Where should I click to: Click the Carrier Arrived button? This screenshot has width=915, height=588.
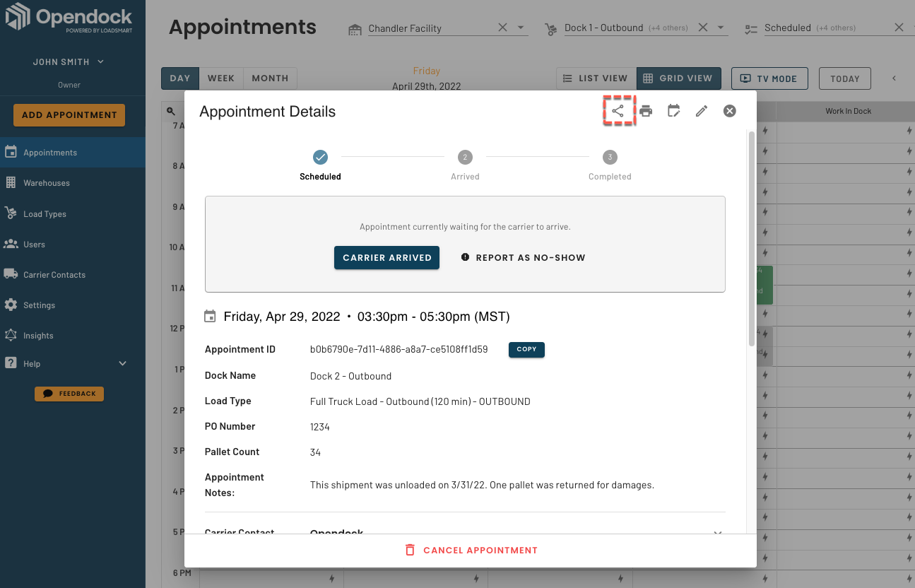tap(386, 258)
